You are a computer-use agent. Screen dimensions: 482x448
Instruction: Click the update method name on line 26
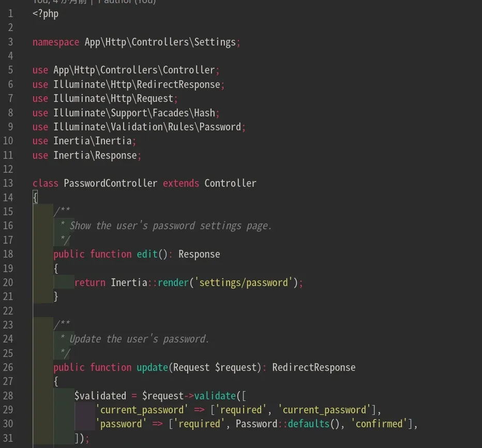152,367
